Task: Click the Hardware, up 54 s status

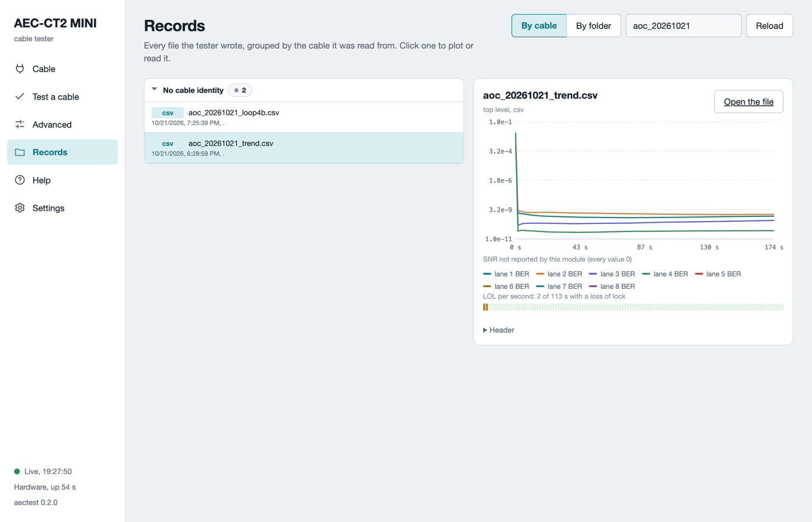Action: [x=45, y=487]
